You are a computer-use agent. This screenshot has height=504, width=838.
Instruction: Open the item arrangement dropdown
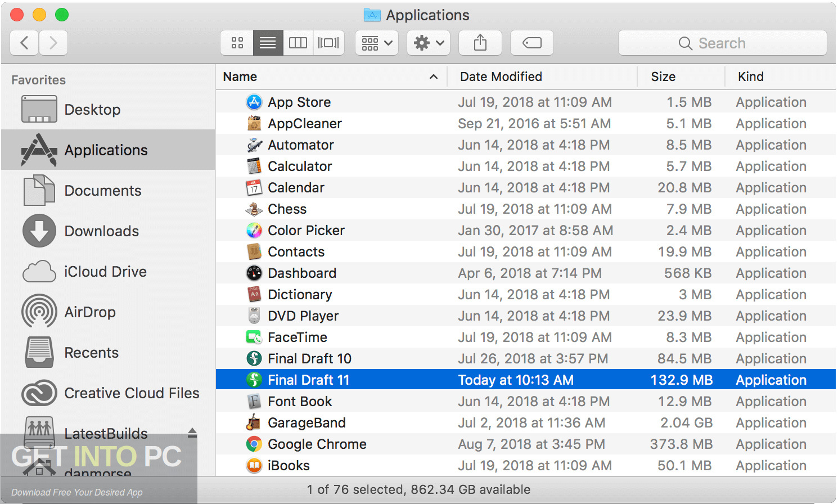point(377,43)
